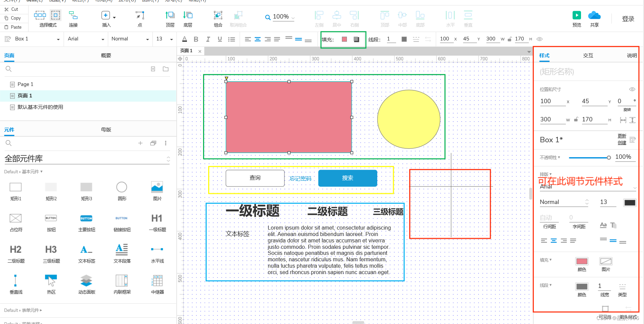Select the 主要按钮 primary button widget

coord(86,223)
